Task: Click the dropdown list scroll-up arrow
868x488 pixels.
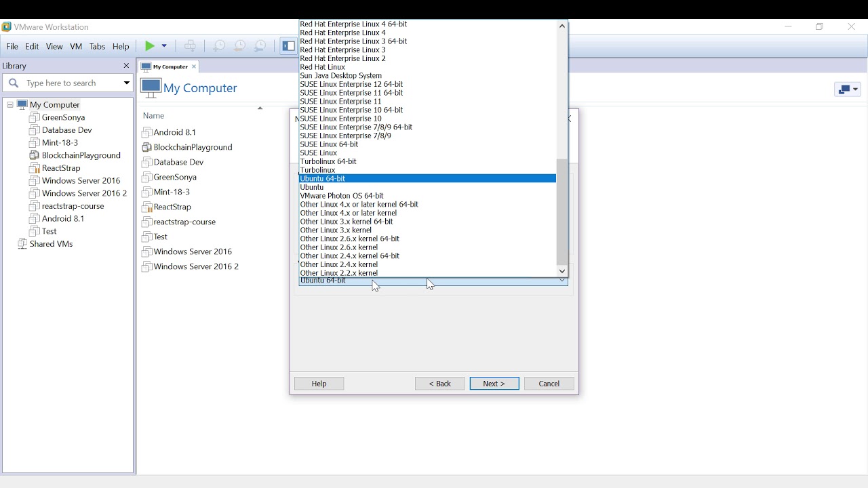Action: tap(562, 26)
